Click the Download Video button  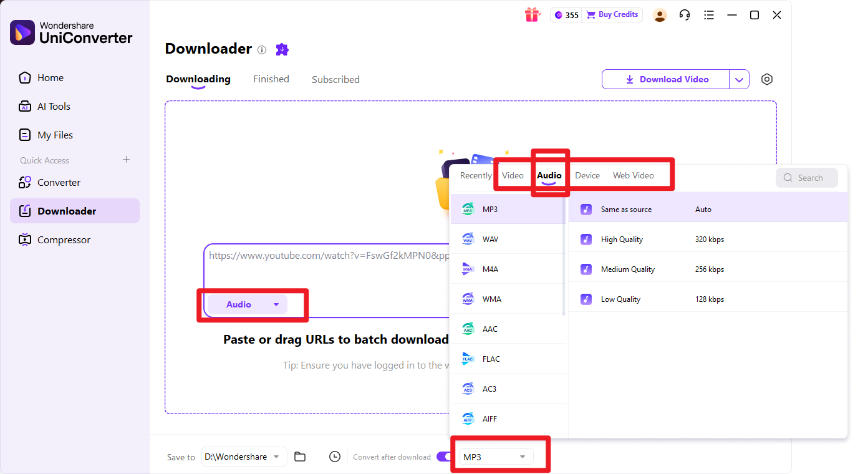665,79
